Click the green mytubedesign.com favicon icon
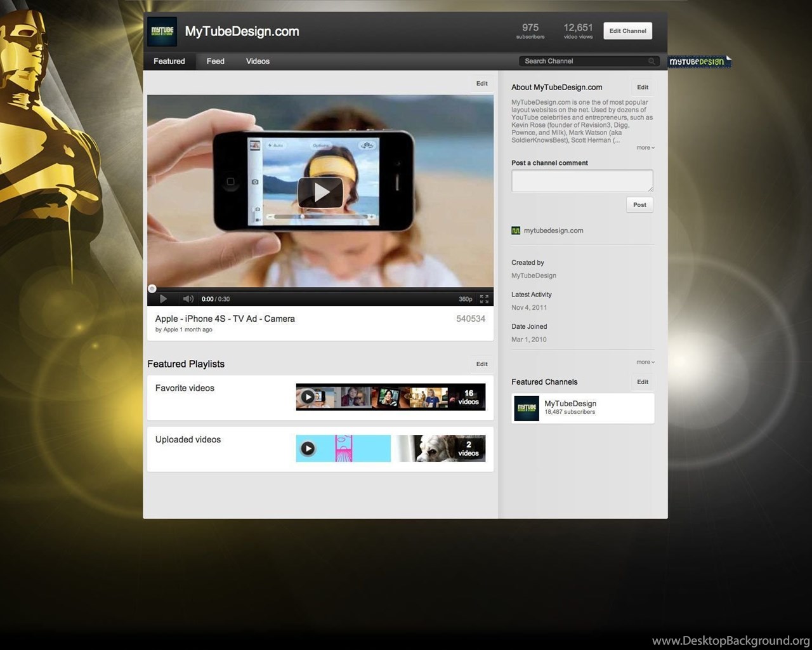Image resolution: width=812 pixels, height=650 pixels. [x=516, y=230]
